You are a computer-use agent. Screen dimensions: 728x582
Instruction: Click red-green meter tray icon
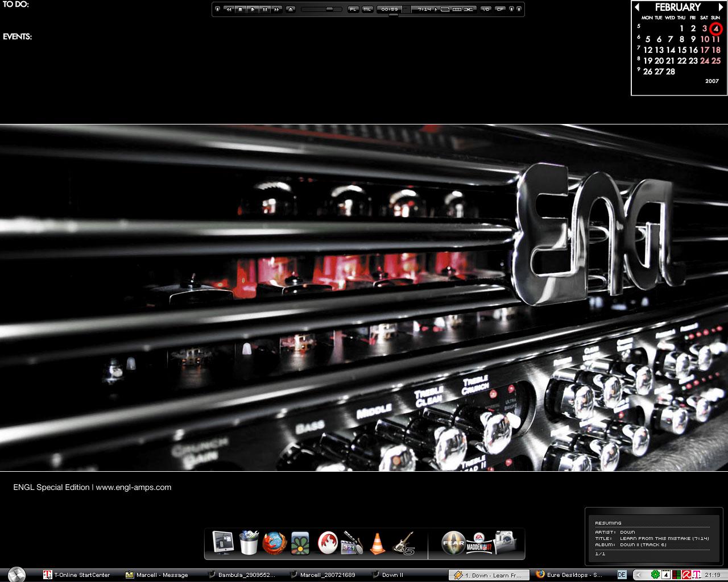[x=677, y=575]
